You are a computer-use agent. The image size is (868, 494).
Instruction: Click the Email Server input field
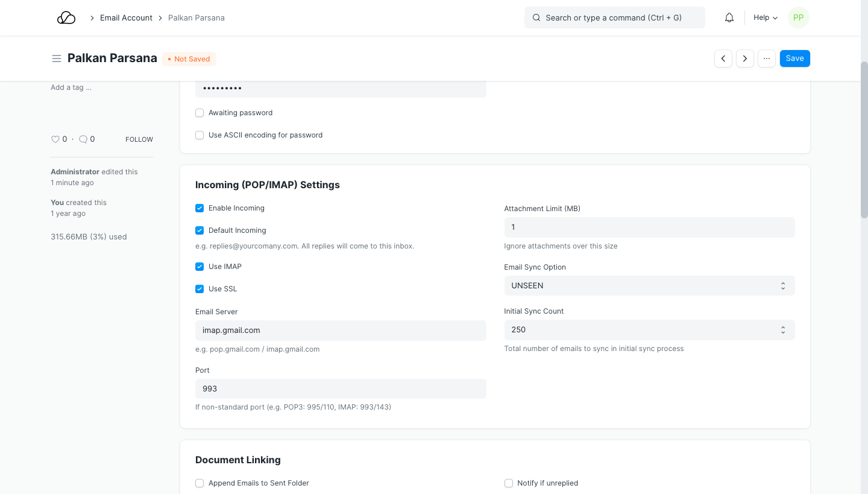click(341, 331)
